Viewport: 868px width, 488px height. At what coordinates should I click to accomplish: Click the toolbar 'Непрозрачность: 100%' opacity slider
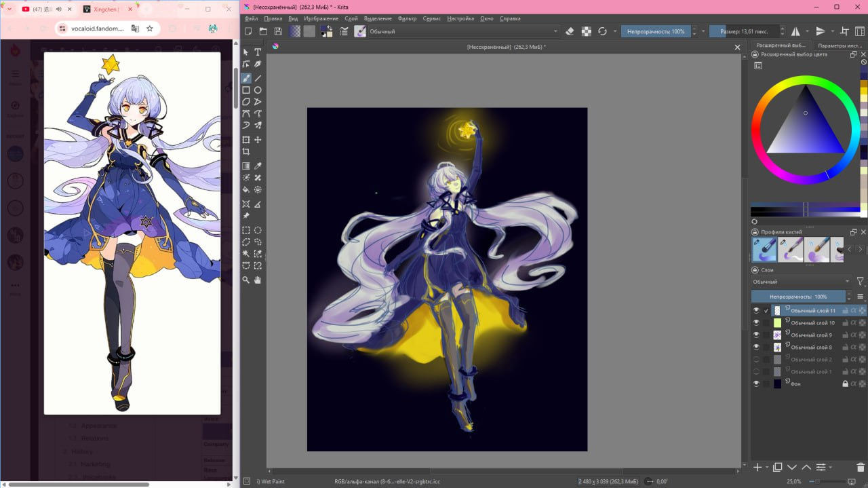click(656, 31)
